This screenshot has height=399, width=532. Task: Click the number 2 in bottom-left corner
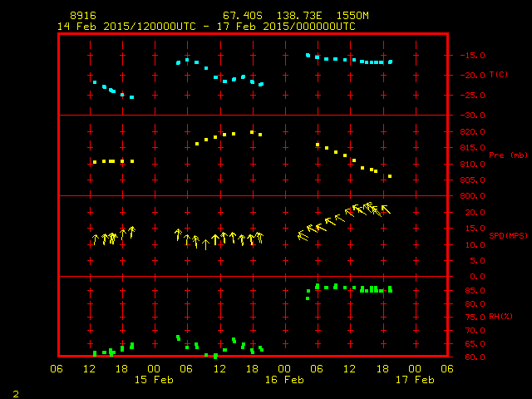click(x=15, y=392)
